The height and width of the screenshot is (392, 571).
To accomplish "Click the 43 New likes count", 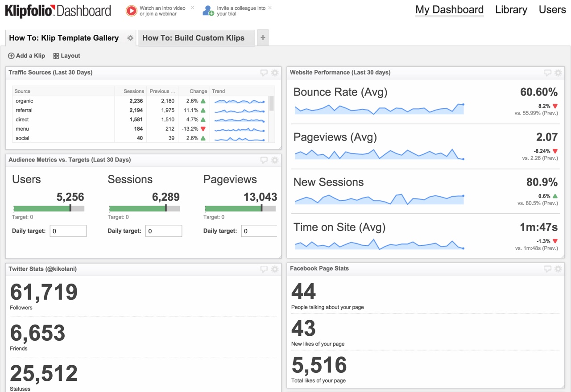I will click(304, 329).
